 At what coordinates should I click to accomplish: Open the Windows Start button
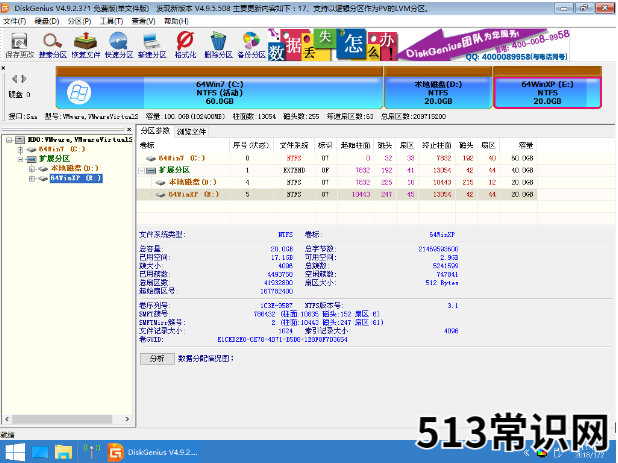(15, 452)
